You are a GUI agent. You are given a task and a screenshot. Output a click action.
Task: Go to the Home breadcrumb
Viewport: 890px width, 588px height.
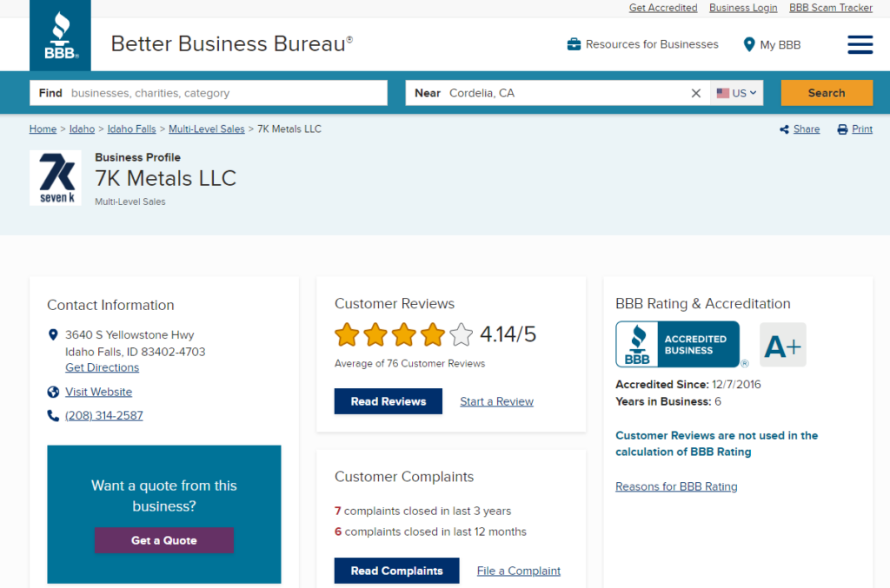pyautogui.click(x=43, y=129)
